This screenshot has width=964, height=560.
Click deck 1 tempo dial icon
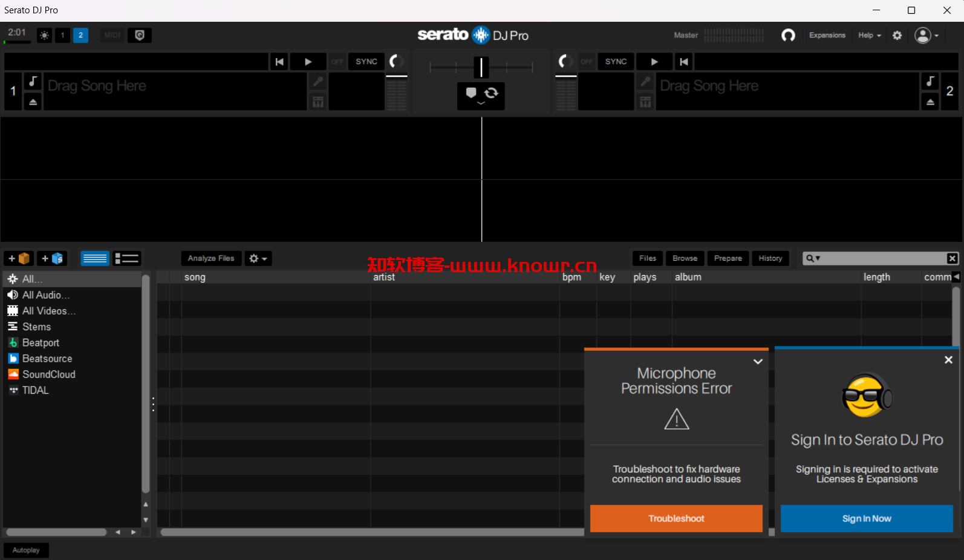pos(396,62)
